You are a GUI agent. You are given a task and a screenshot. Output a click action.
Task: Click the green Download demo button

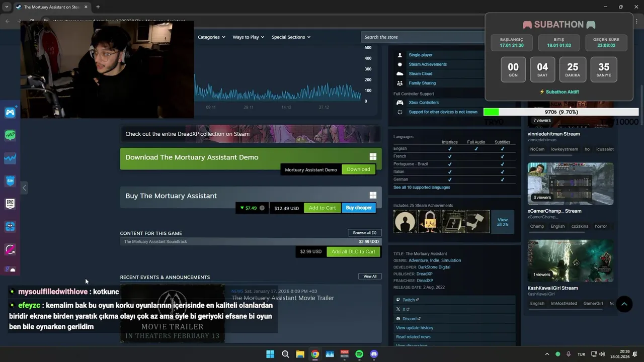click(x=358, y=169)
